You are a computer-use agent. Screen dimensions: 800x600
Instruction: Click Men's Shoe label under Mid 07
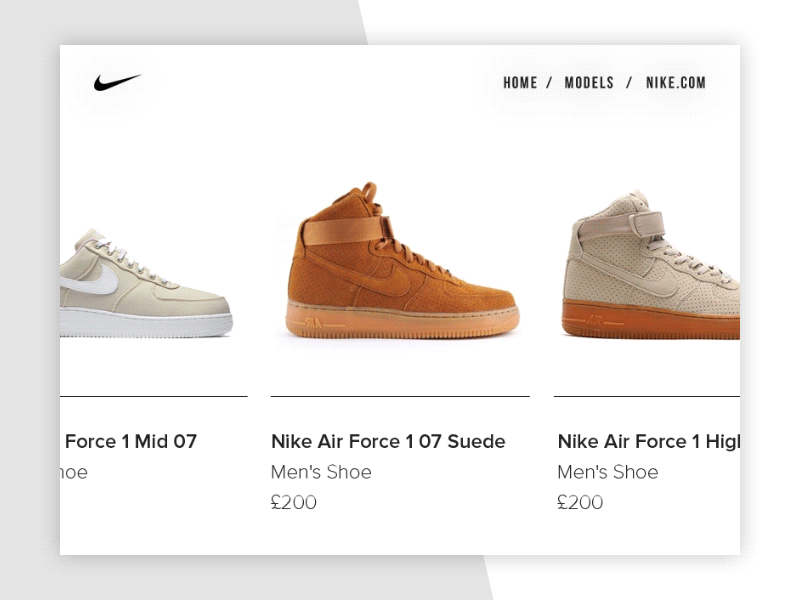click(75, 472)
